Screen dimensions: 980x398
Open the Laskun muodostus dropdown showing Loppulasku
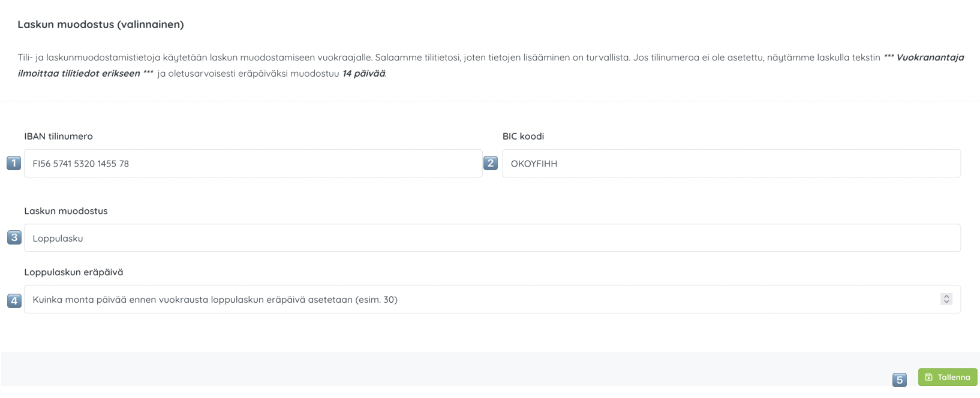(x=492, y=238)
